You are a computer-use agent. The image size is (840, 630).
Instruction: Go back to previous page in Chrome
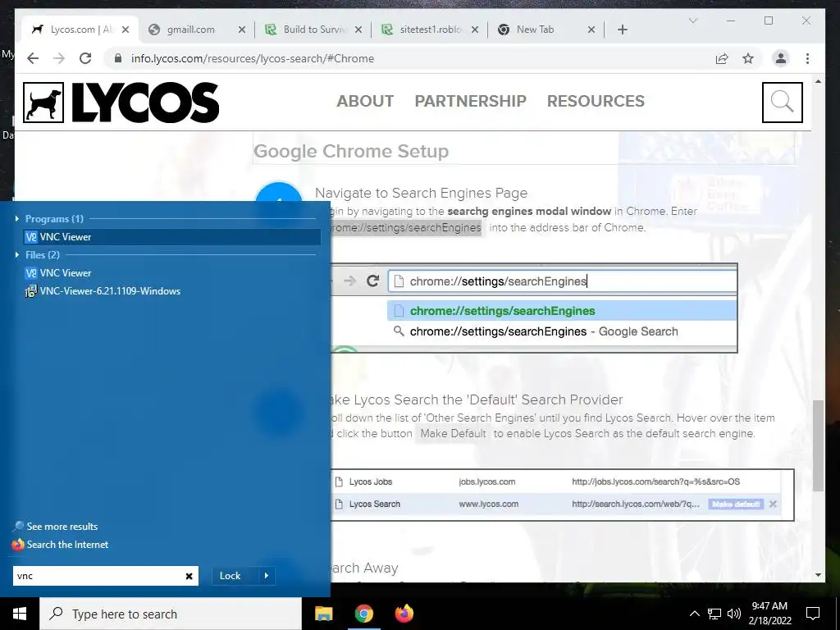pyautogui.click(x=33, y=58)
